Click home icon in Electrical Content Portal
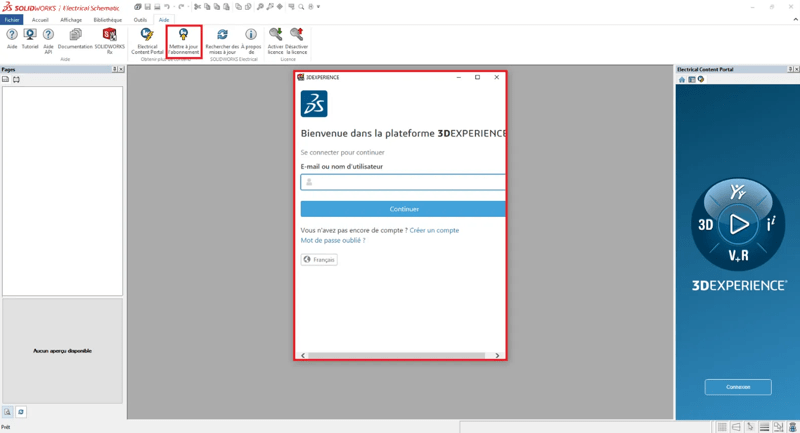Viewport: 800px width, 433px height. pyautogui.click(x=682, y=79)
